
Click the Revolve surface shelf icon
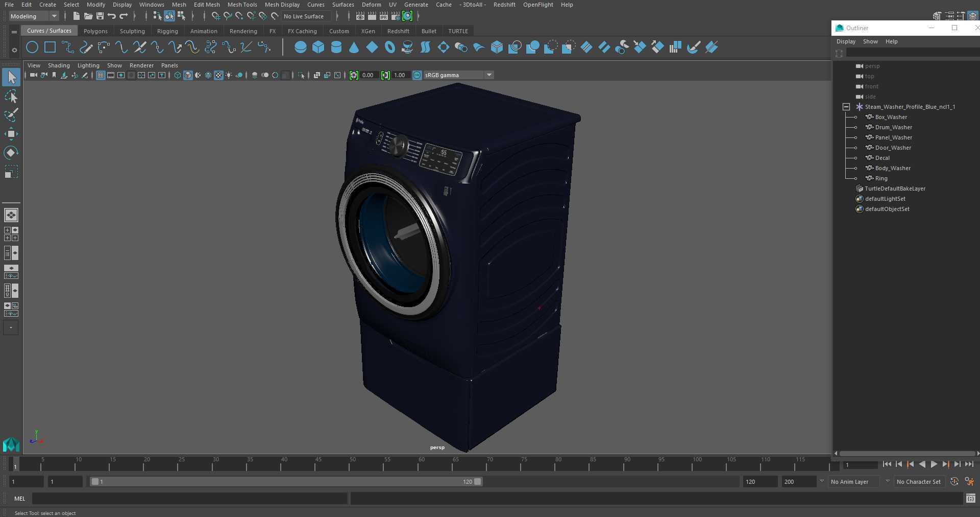pos(407,48)
